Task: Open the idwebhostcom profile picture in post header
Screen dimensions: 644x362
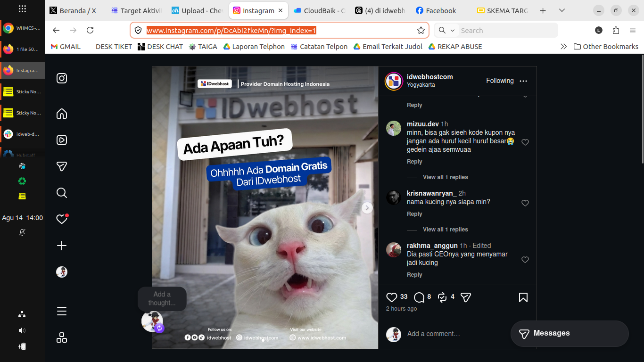Action: [x=394, y=81]
